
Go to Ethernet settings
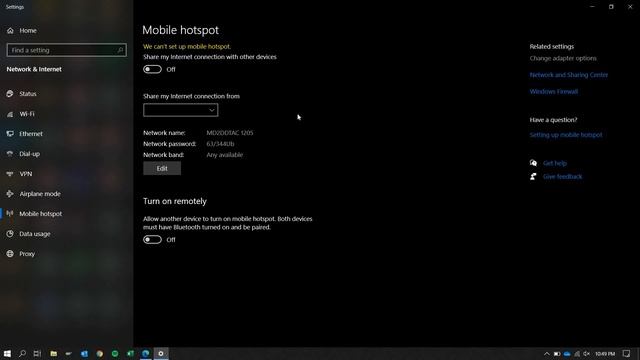(31, 134)
